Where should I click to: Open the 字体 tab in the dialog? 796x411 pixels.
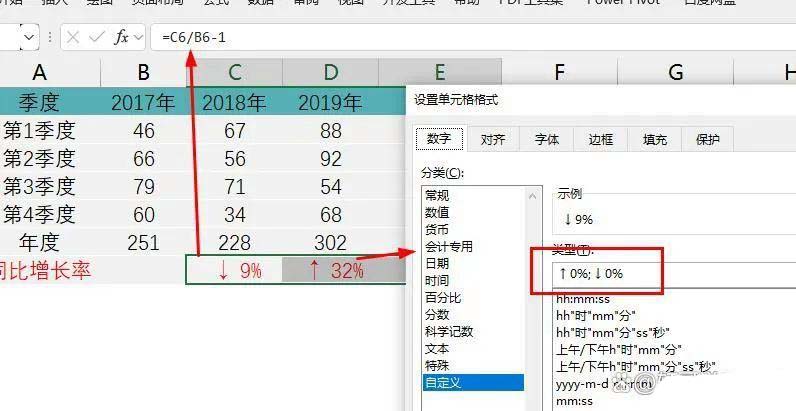[x=546, y=140]
